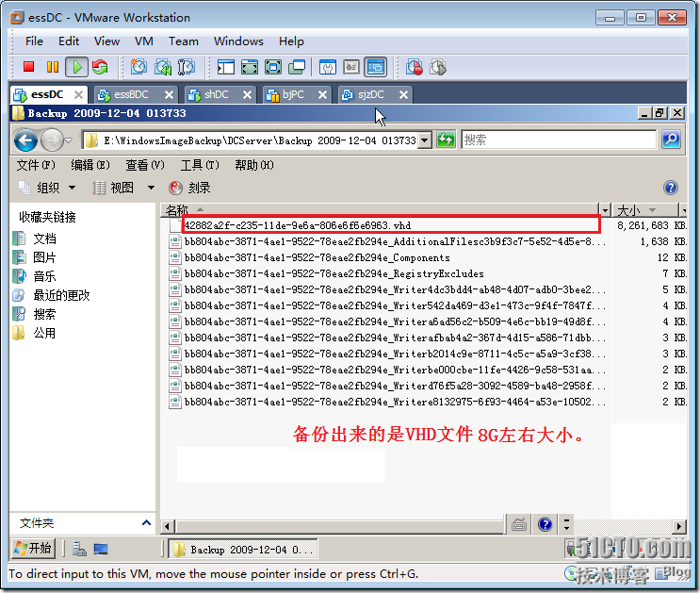Open the VM menu

pyautogui.click(x=144, y=41)
